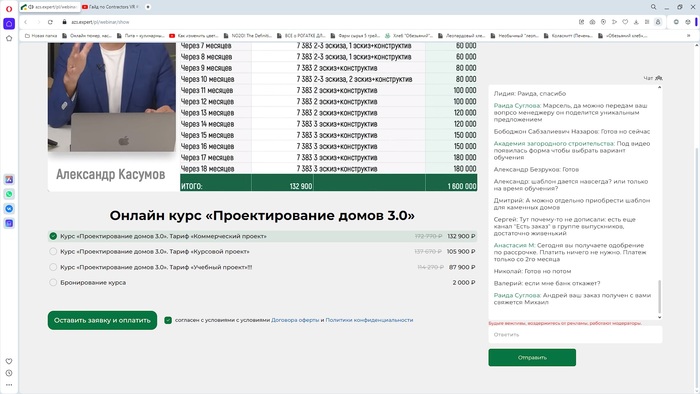This screenshot has height=394, width=700.
Task: Go back to the previous page
Action: click(26, 22)
